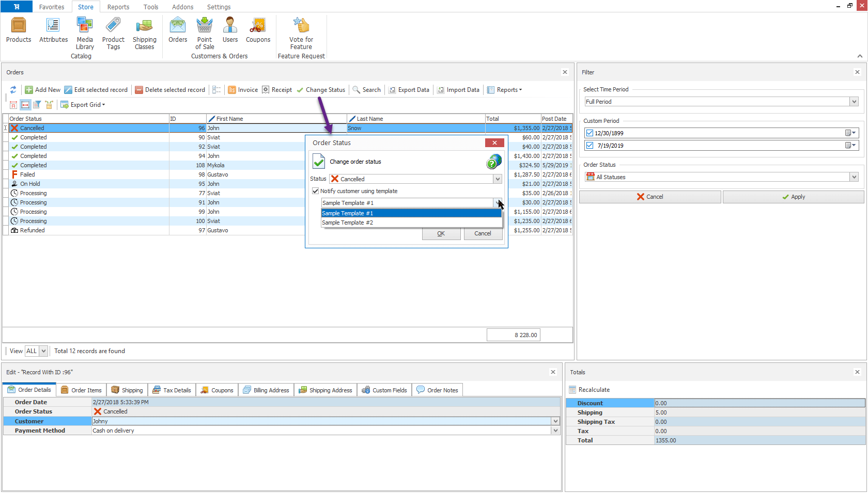Open the Media Library icon
This screenshot has height=493, width=868.
(x=85, y=33)
